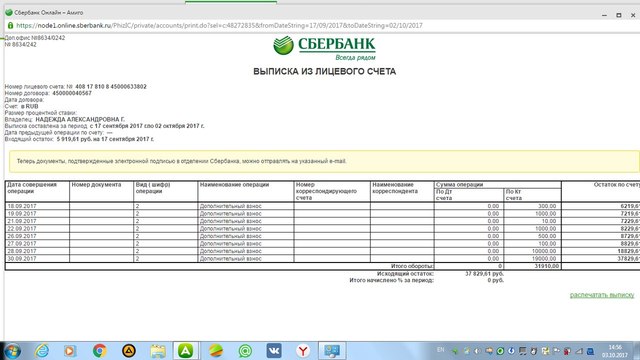Open the clock showing 14:56
The width and height of the screenshot is (640, 360).
point(615,351)
